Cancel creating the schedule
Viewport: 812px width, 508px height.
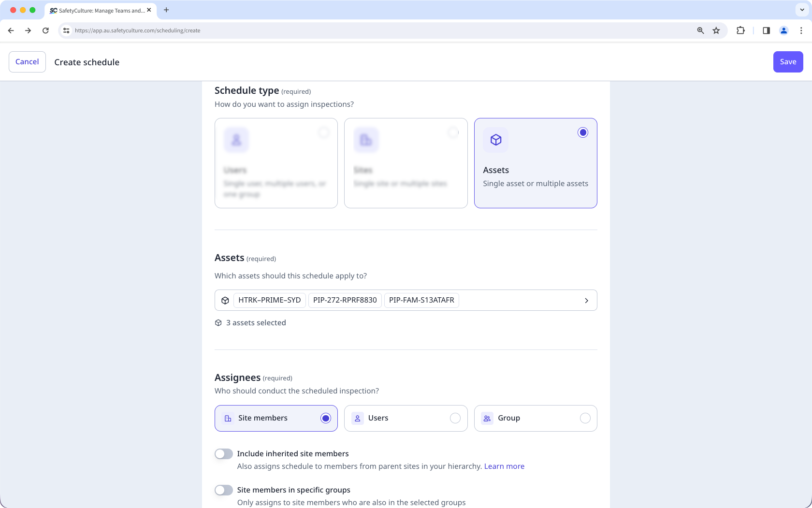27,62
